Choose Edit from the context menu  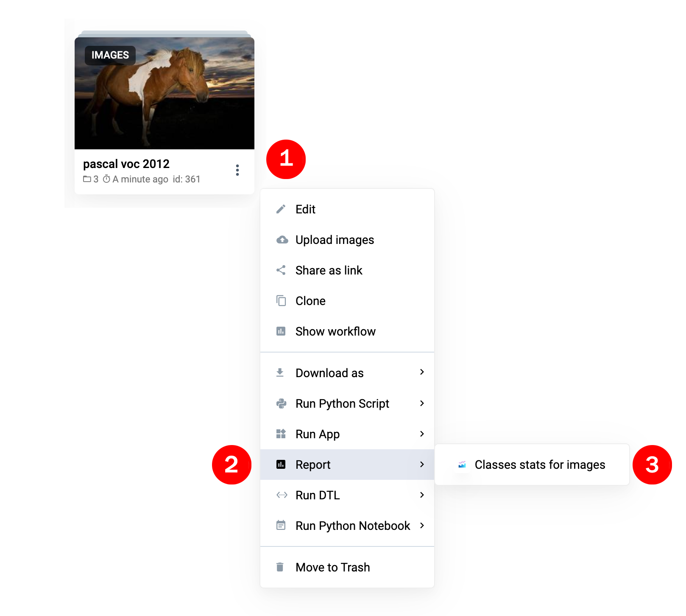coord(347,209)
